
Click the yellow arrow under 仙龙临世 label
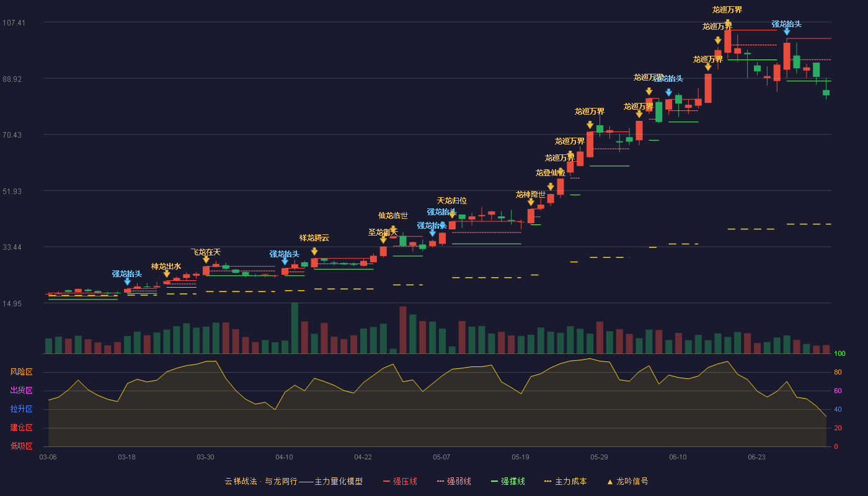393,229
